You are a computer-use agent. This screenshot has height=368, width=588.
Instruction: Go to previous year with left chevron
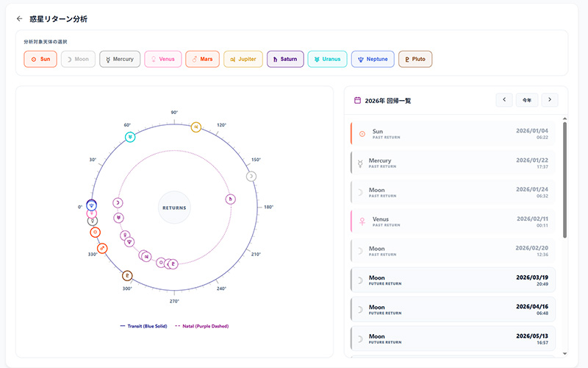click(x=503, y=99)
